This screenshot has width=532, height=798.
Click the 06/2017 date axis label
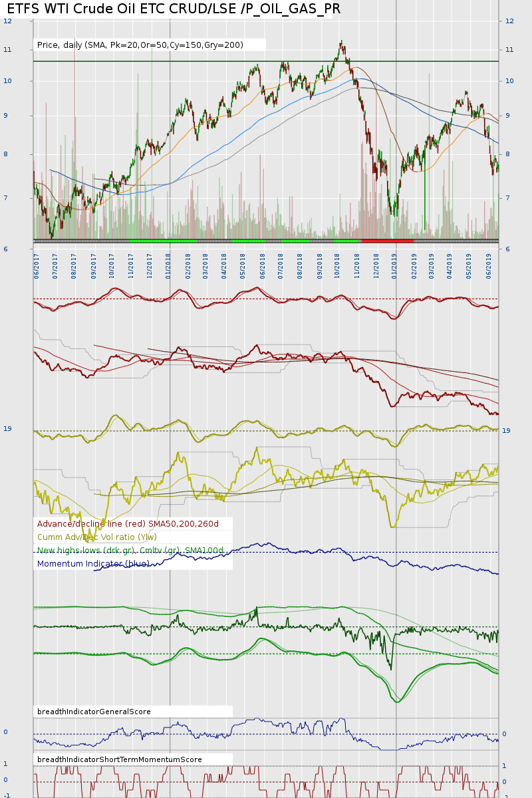37,266
